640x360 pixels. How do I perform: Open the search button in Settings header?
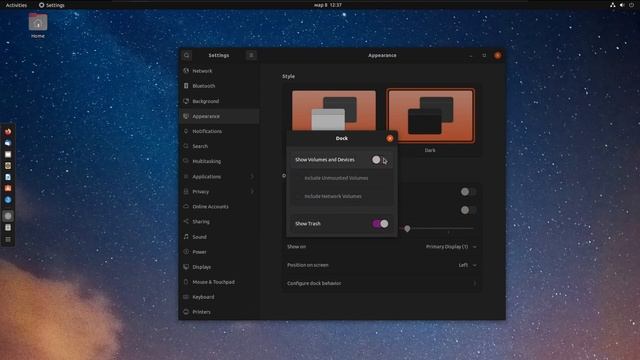click(x=187, y=55)
